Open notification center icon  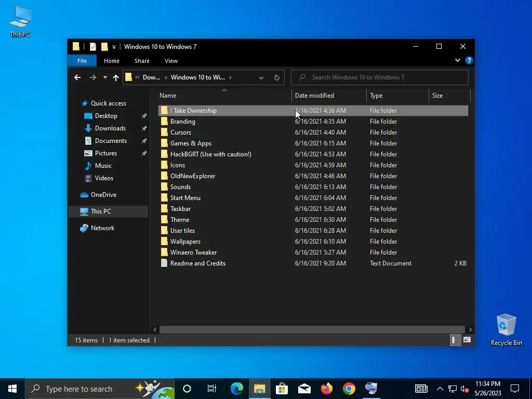pyautogui.click(x=515, y=389)
